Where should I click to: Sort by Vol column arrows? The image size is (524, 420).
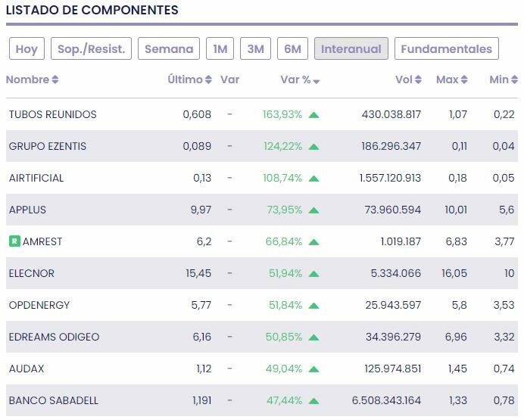point(417,80)
